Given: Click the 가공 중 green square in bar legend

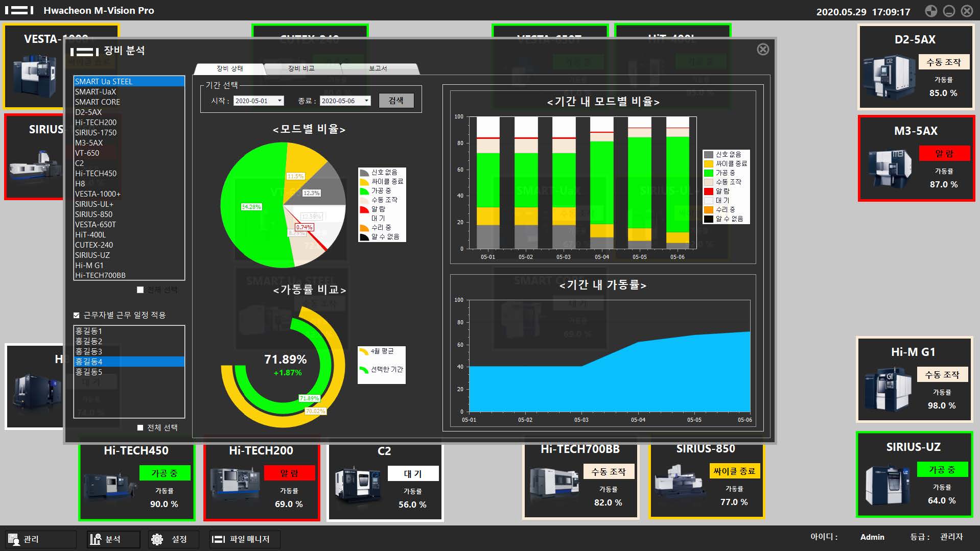Looking at the screenshot, I should (708, 173).
